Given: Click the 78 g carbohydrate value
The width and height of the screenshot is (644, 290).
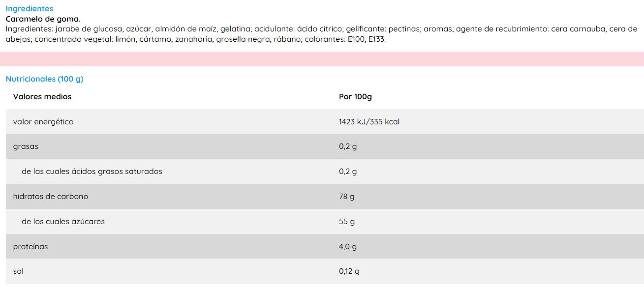Looking at the screenshot, I should (x=347, y=197).
